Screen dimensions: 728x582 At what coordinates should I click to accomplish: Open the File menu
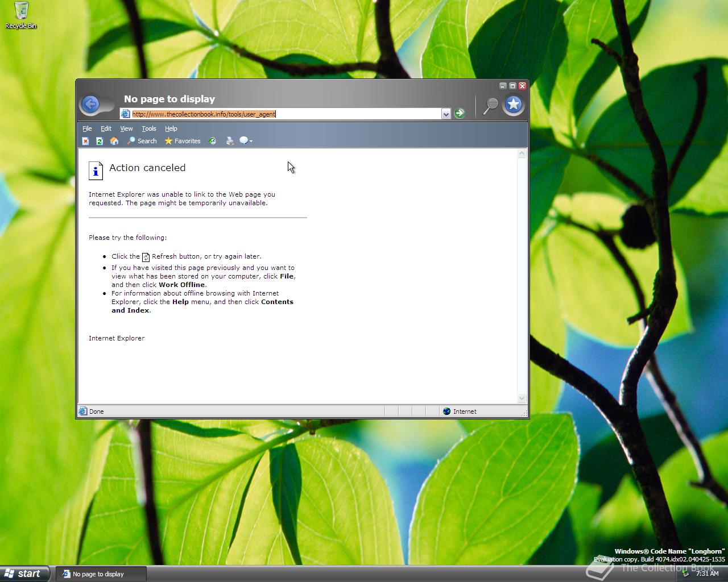point(87,128)
